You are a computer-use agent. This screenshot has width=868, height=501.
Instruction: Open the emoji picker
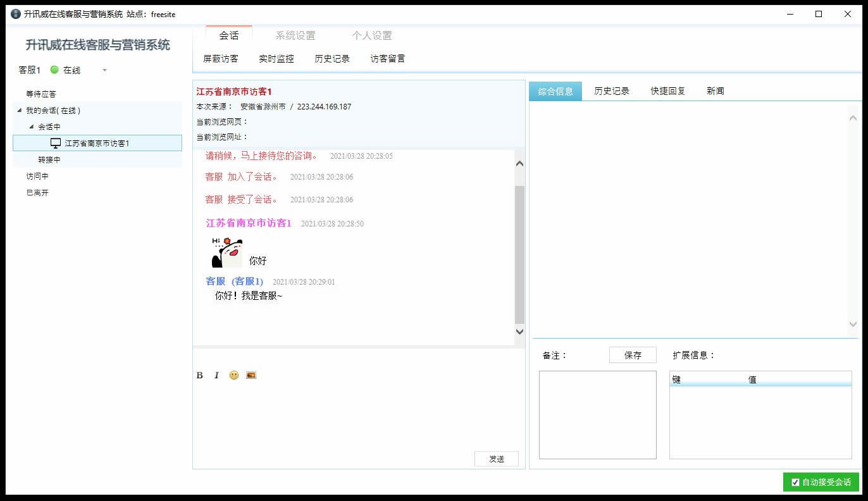pos(234,375)
